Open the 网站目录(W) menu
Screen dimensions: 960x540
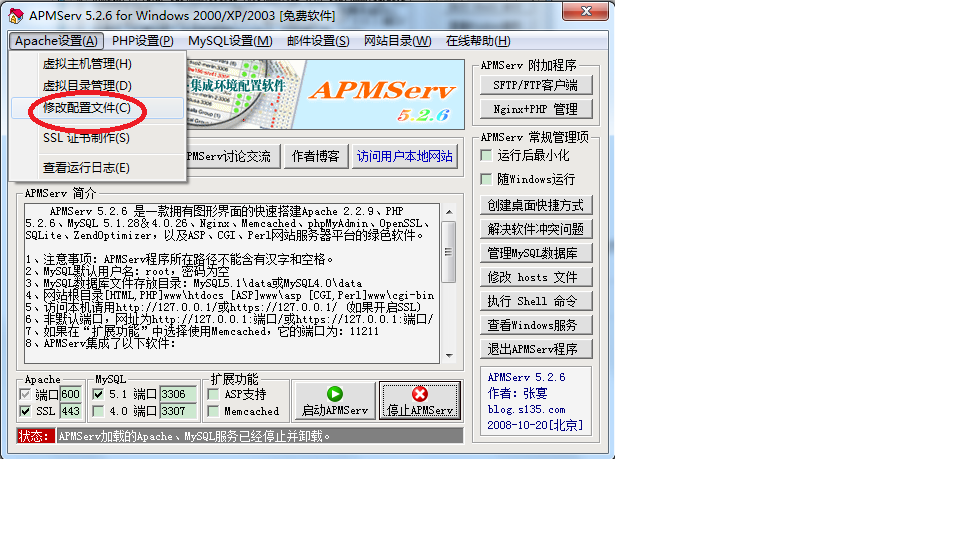point(398,41)
